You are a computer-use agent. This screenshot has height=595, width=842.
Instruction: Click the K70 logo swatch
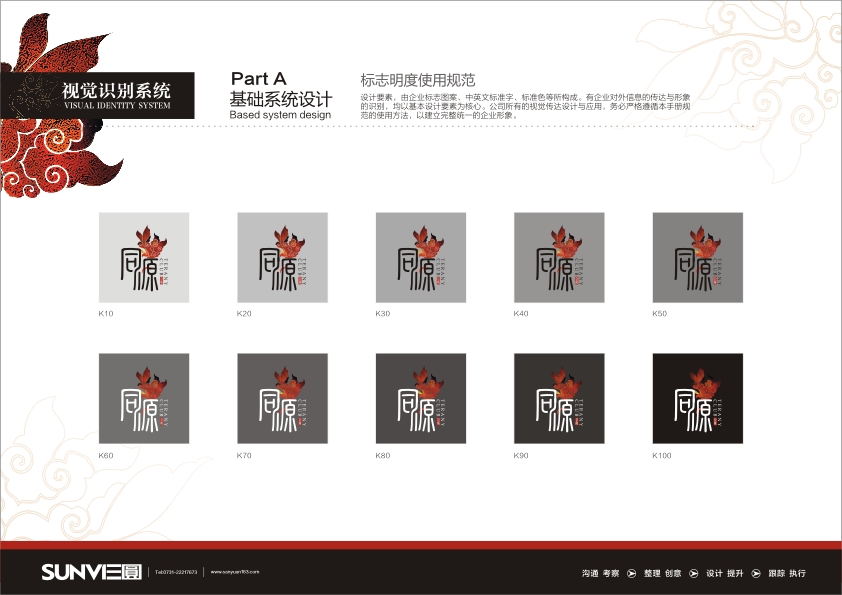point(282,399)
